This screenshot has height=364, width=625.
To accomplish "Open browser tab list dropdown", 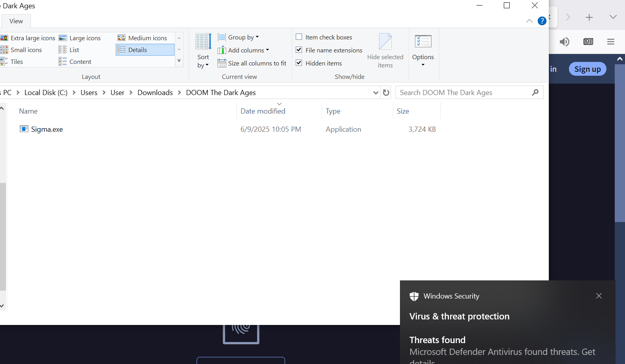I will click(613, 17).
